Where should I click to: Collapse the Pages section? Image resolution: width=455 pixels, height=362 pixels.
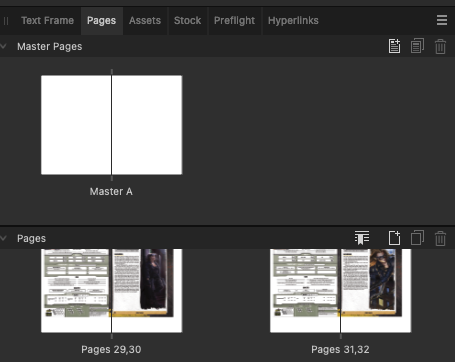pyautogui.click(x=4, y=238)
